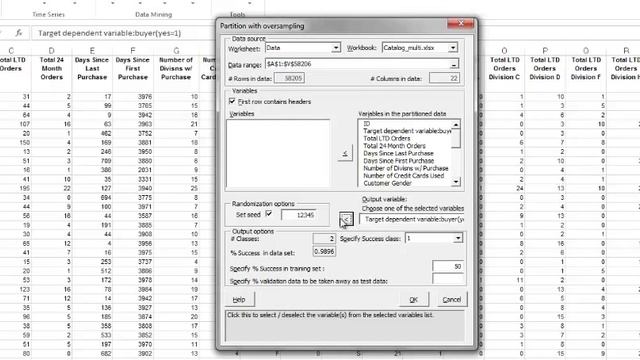Click the OK button
The image size is (640, 360).
(413, 300)
